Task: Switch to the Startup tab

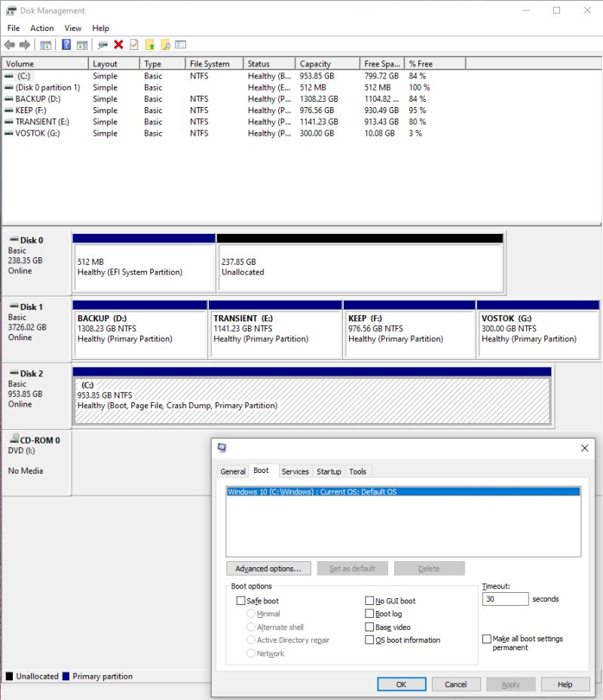Action: [329, 471]
